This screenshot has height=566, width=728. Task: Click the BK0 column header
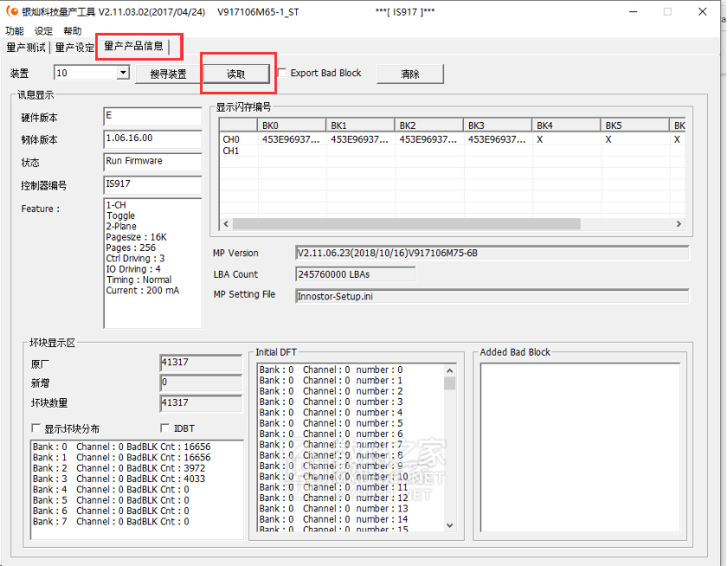(x=292, y=125)
